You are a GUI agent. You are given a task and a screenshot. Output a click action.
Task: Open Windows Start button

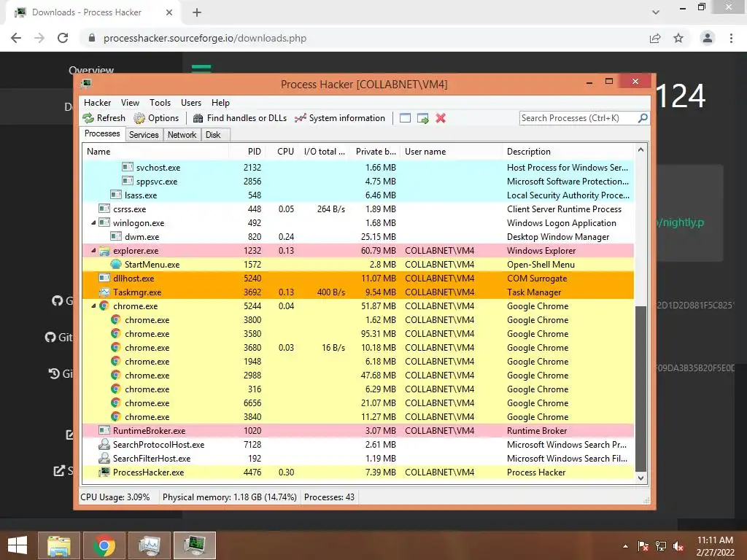(18, 545)
